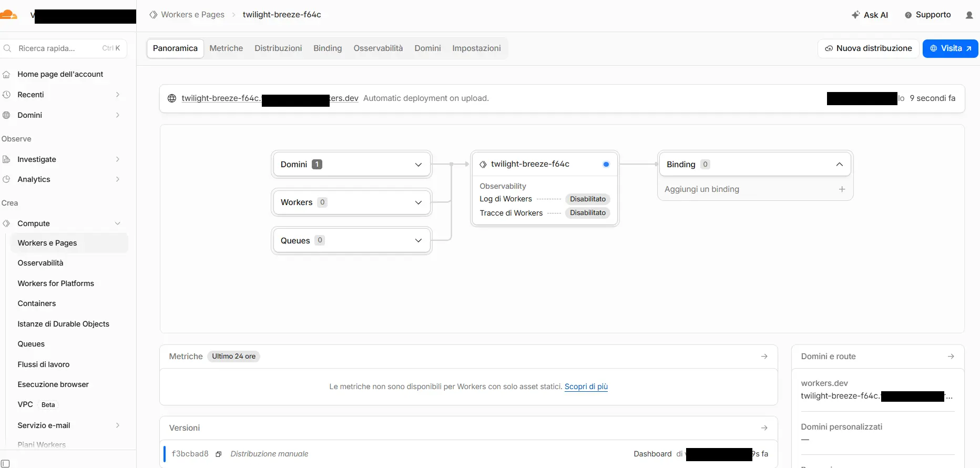The height and width of the screenshot is (468, 980).
Task: Open VPC Beta item
Action: click(37, 404)
